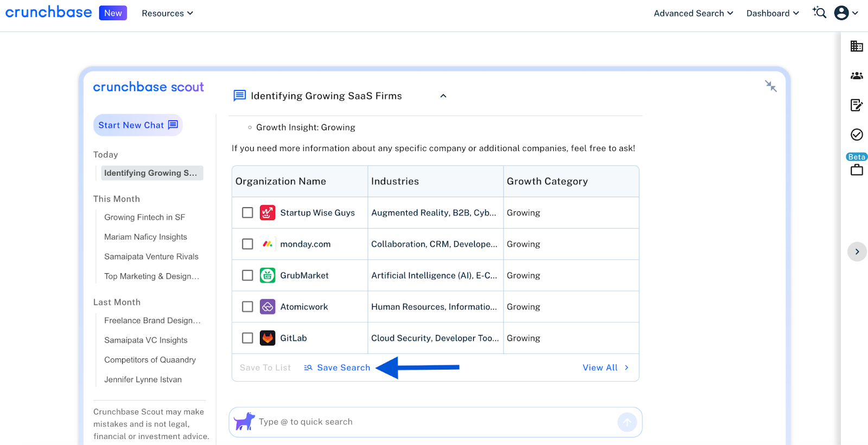The width and height of the screenshot is (868, 445).
Task: Open the checkmark circle sidebar icon
Action: click(x=857, y=134)
